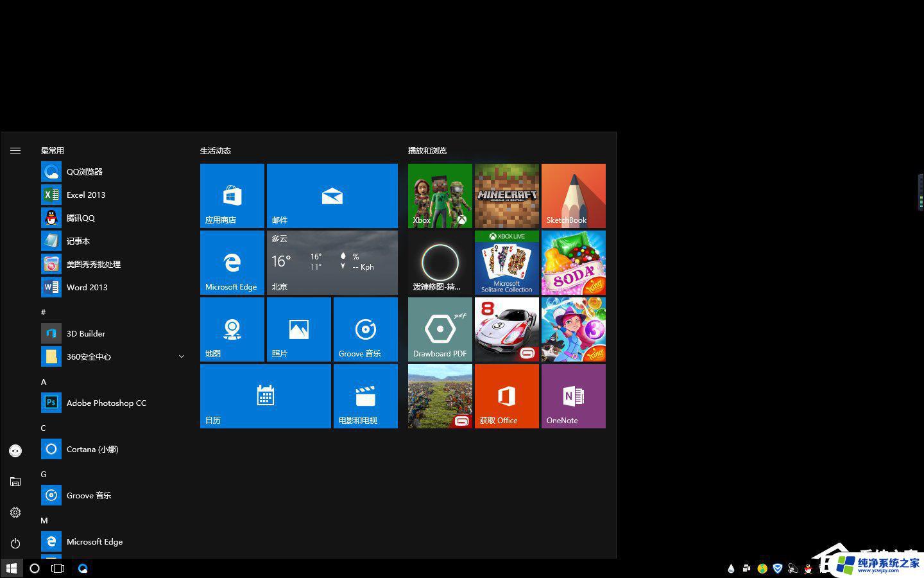
Task: Jump via the M letter heading
Action: [x=44, y=520]
